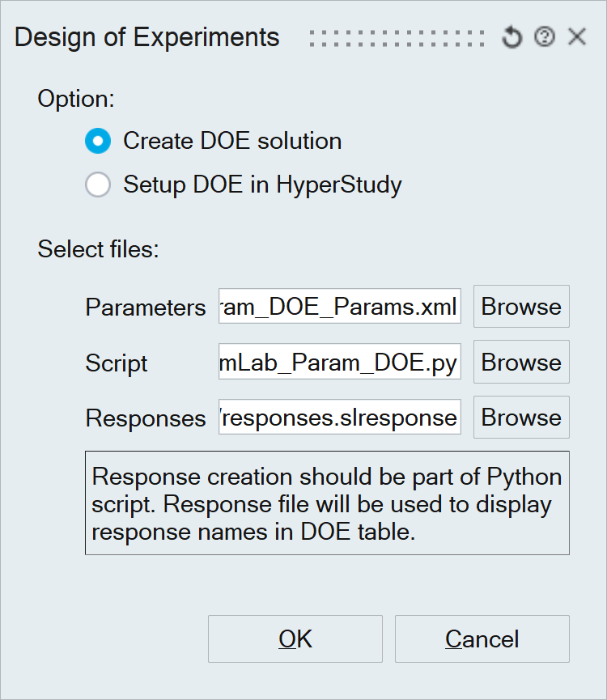Image resolution: width=607 pixels, height=700 pixels.
Task: Click the Design of Experiments title text
Action: click(x=147, y=37)
